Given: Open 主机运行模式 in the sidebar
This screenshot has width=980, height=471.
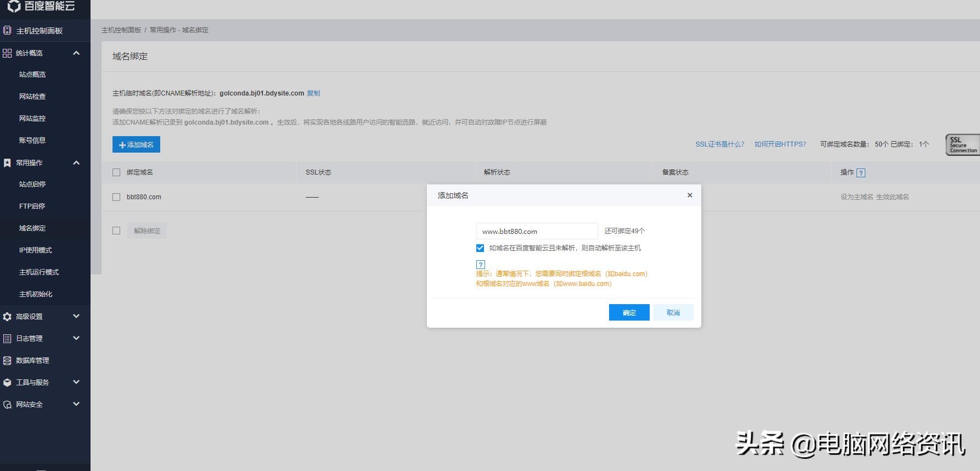Looking at the screenshot, I should coord(39,272).
